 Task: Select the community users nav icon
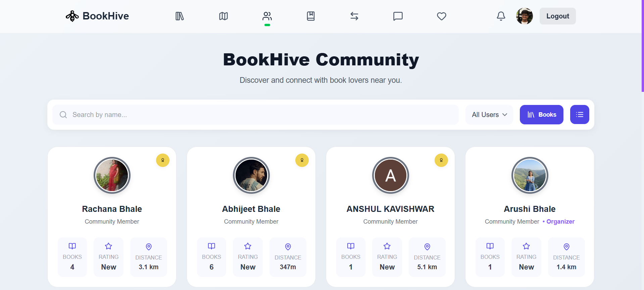pos(267,16)
